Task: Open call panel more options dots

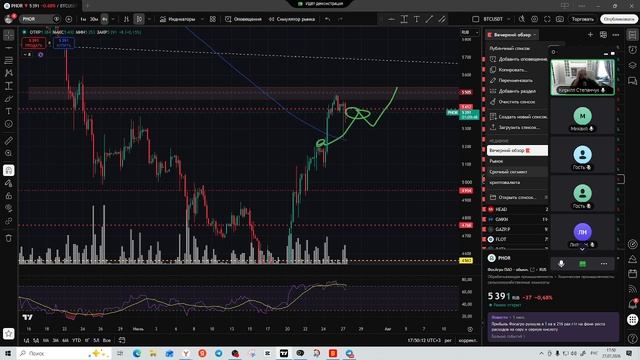Action: (x=604, y=264)
